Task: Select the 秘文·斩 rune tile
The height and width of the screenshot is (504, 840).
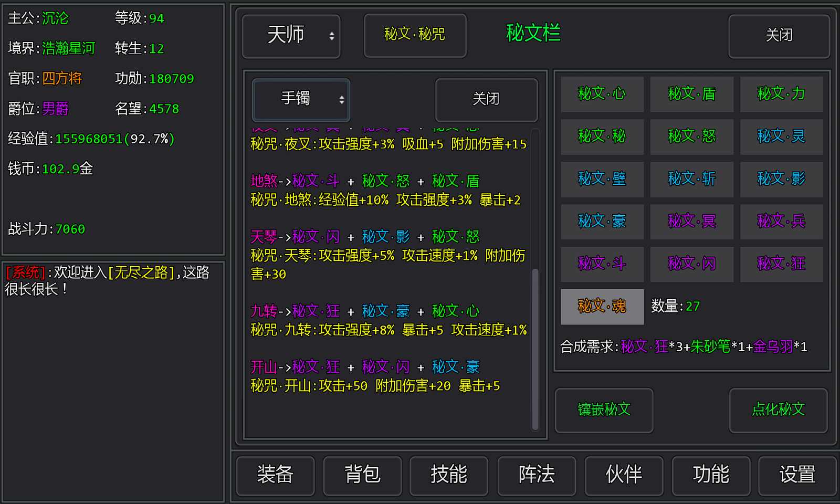Action: pyautogui.click(x=691, y=179)
